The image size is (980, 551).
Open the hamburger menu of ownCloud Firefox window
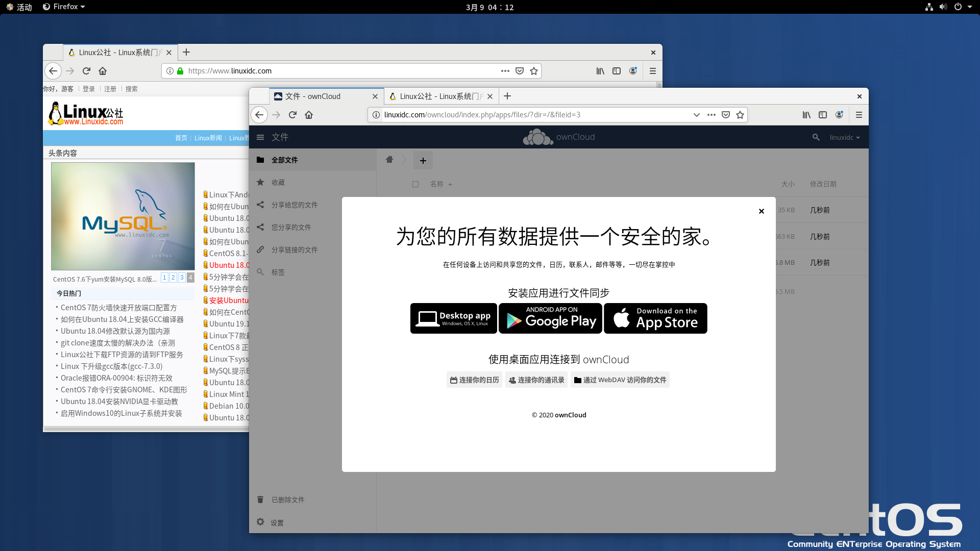coord(859,115)
